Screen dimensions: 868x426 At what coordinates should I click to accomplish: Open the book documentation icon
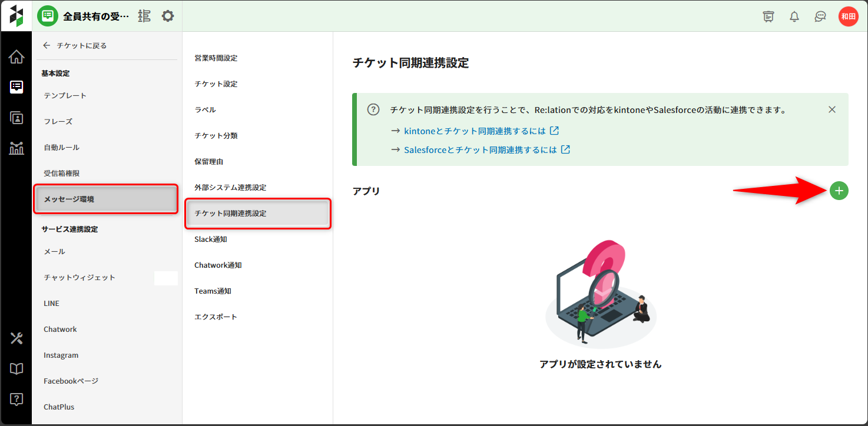tap(16, 369)
